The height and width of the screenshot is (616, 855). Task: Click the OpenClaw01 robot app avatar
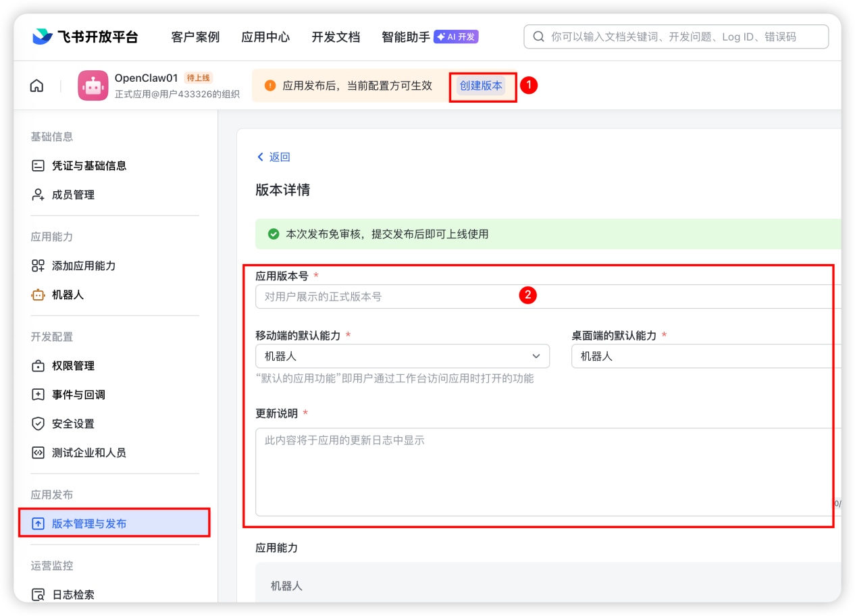(x=94, y=85)
